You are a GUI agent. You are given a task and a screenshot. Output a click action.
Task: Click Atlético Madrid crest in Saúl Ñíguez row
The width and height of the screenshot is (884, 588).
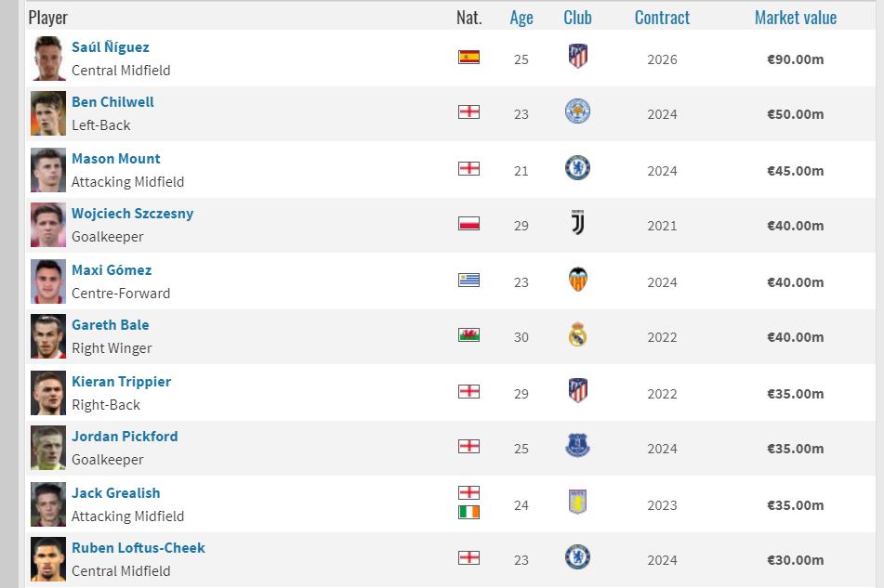(x=577, y=57)
